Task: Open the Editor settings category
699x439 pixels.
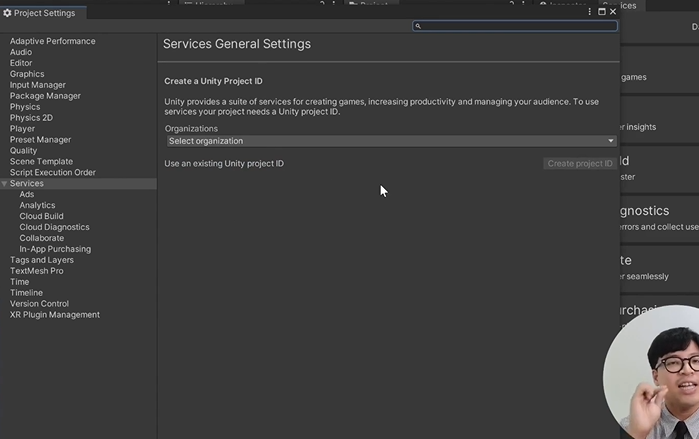Action: (21, 63)
